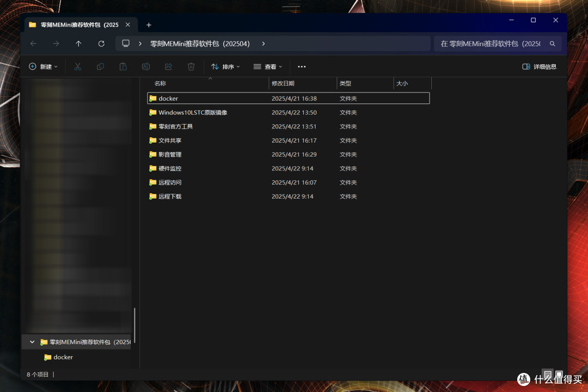Viewport: 588px width, 392px height.
Task: Select the docker folder in file list
Action: [x=289, y=99]
